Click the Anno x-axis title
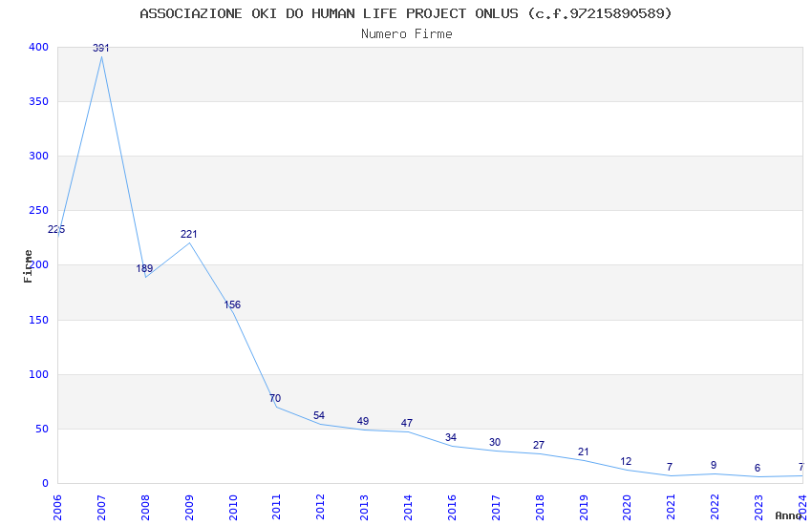Viewport: 812px width, 525px height. click(788, 515)
